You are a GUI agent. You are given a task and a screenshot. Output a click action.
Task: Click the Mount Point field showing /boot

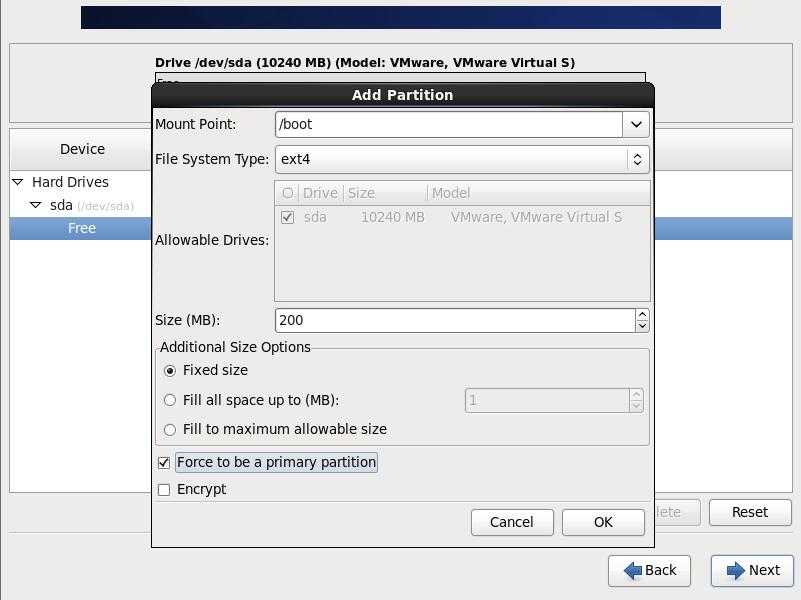[x=449, y=124]
